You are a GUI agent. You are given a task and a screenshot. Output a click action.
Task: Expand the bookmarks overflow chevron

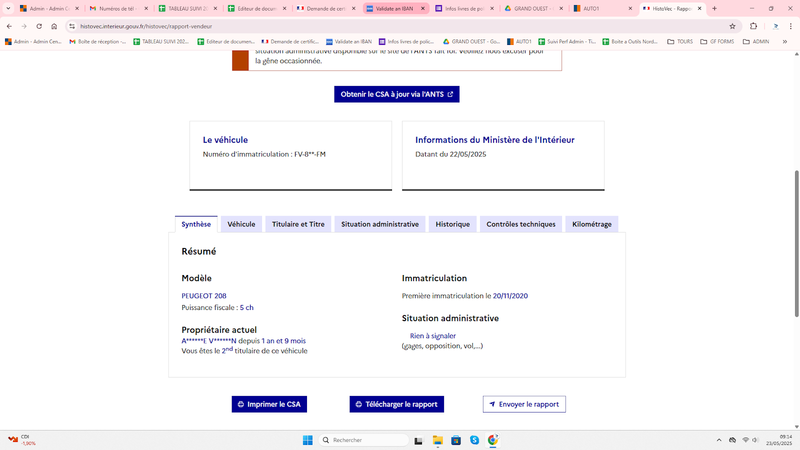pyautogui.click(x=785, y=42)
